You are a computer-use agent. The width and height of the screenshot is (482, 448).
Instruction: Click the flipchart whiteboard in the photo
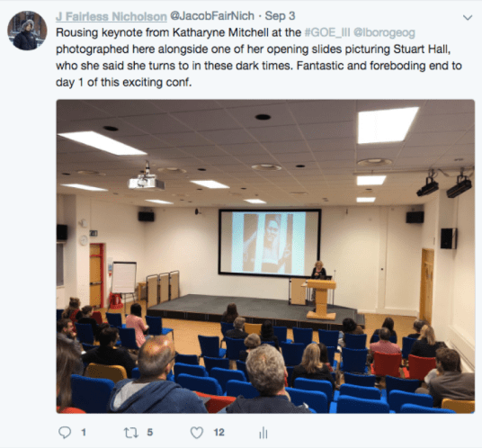click(124, 278)
